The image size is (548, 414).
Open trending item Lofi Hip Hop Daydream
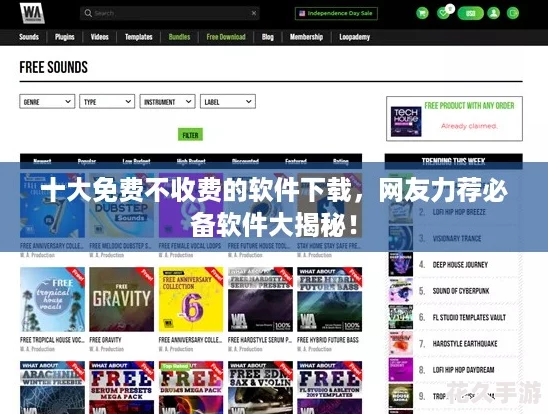tap(463, 370)
